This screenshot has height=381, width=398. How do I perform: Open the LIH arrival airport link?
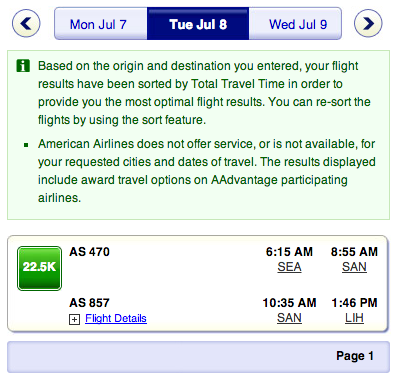tap(354, 318)
